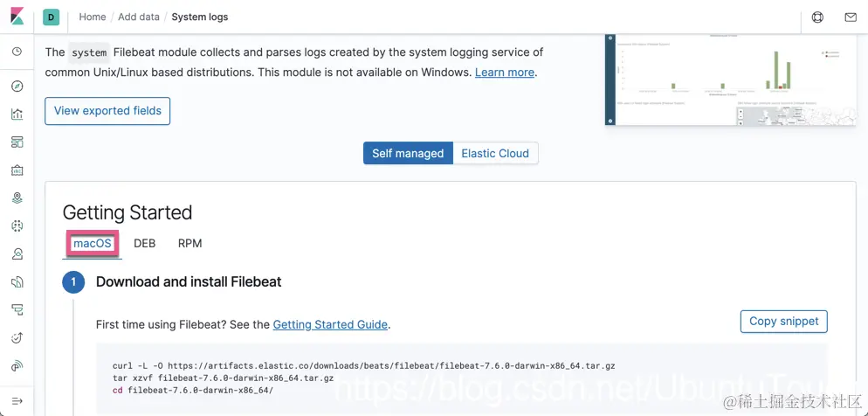Click the Kibana logo icon

(17, 17)
